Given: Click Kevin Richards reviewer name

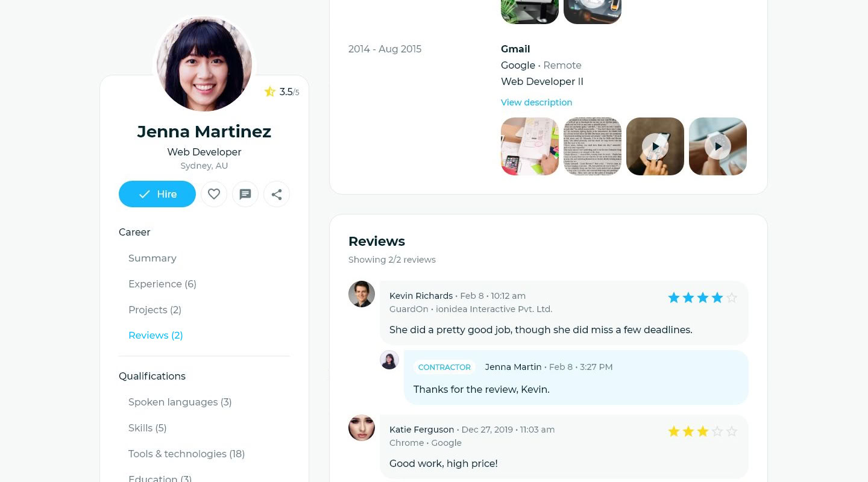Looking at the screenshot, I should (x=421, y=296).
